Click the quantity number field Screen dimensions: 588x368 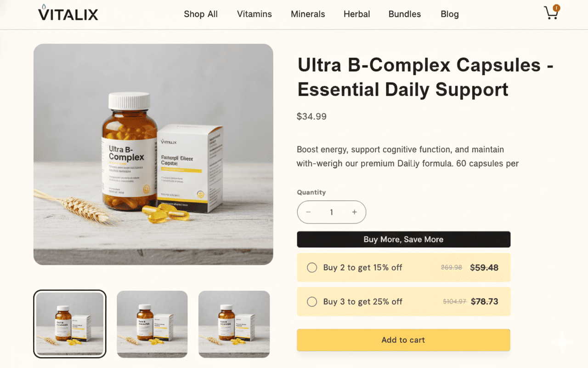click(x=331, y=212)
